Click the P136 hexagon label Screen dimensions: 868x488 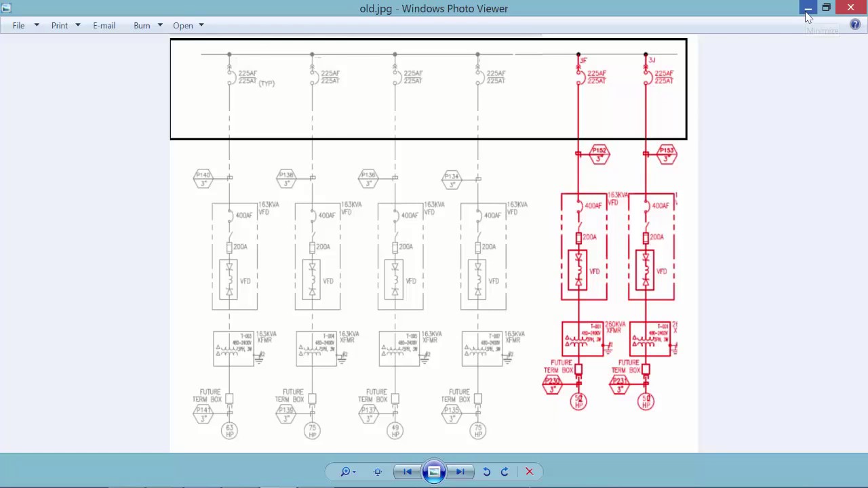point(369,178)
